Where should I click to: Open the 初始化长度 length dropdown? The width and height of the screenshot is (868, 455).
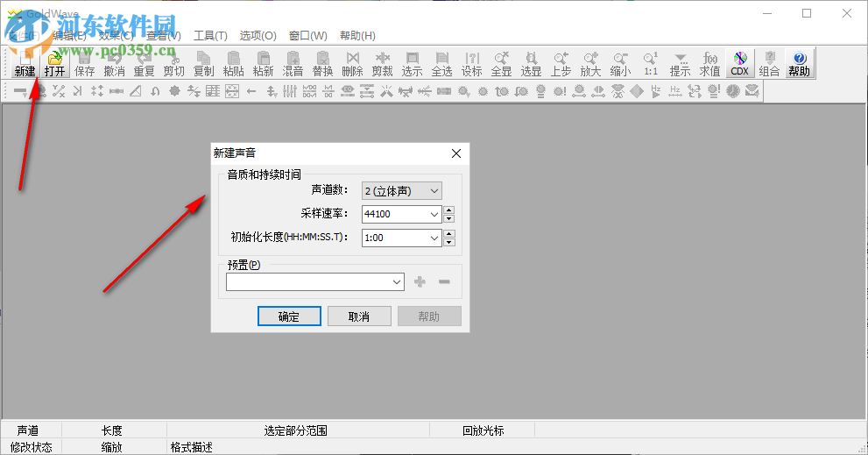434,238
